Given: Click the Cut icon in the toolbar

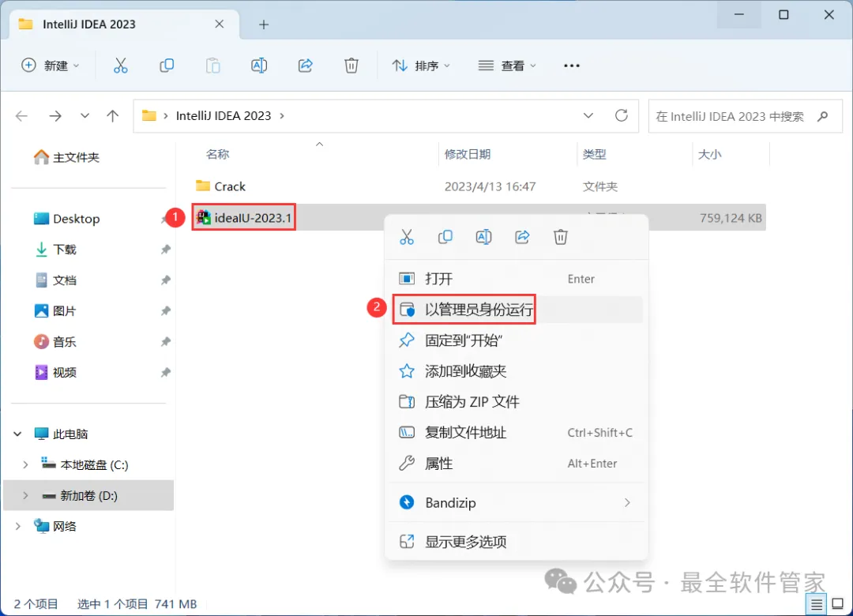Looking at the screenshot, I should tap(120, 66).
